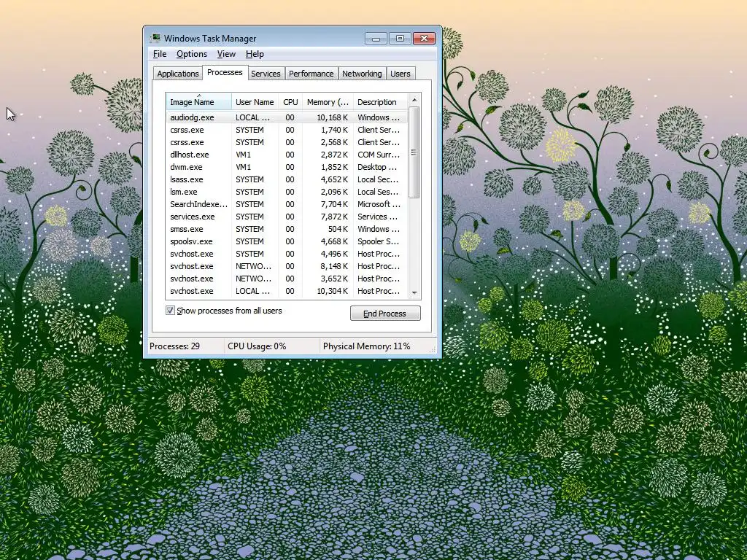Click the Task Manager title bar icon
The image size is (747, 560).
click(155, 38)
